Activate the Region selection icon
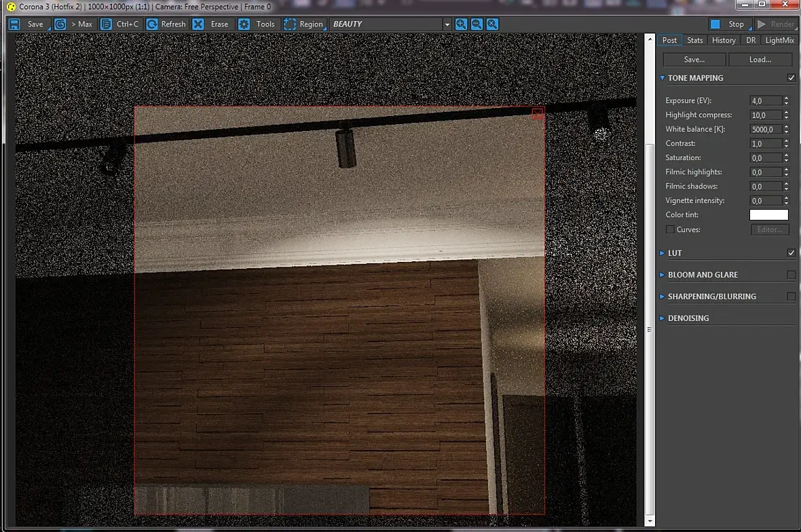The width and height of the screenshot is (801, 532). (x=290, y=24)
